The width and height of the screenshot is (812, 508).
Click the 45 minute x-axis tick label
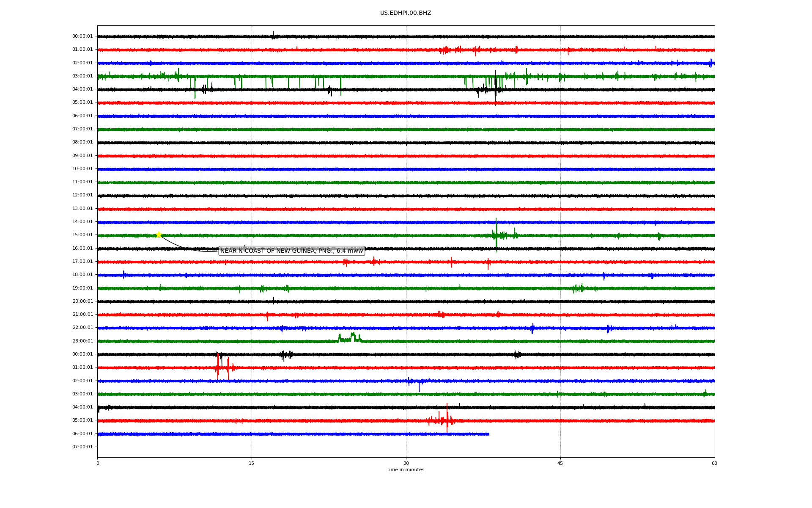coord(560,463)
